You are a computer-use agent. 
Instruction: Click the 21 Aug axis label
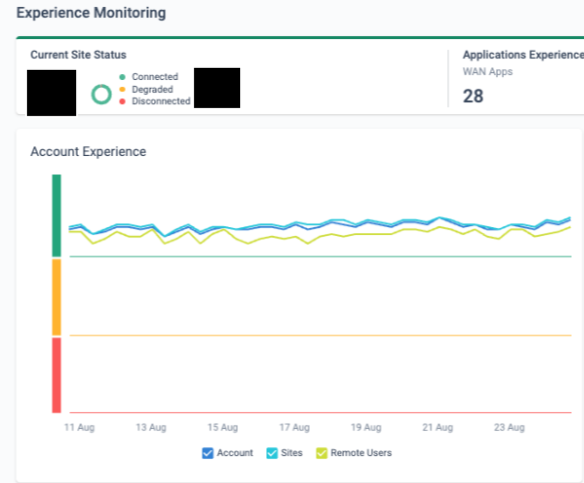click(x=438, y=427)
